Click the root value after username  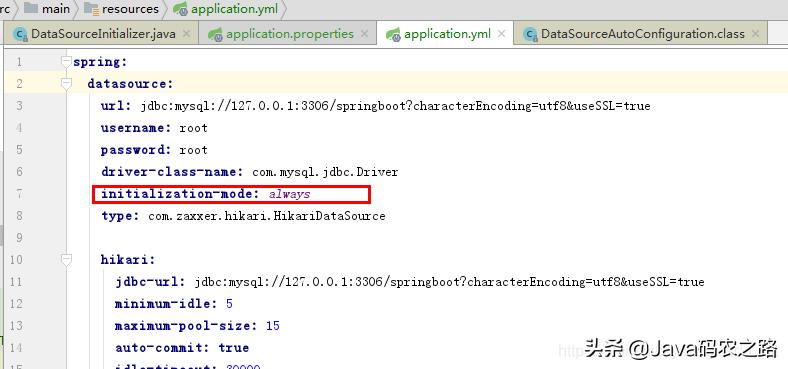tap(193, 128)
